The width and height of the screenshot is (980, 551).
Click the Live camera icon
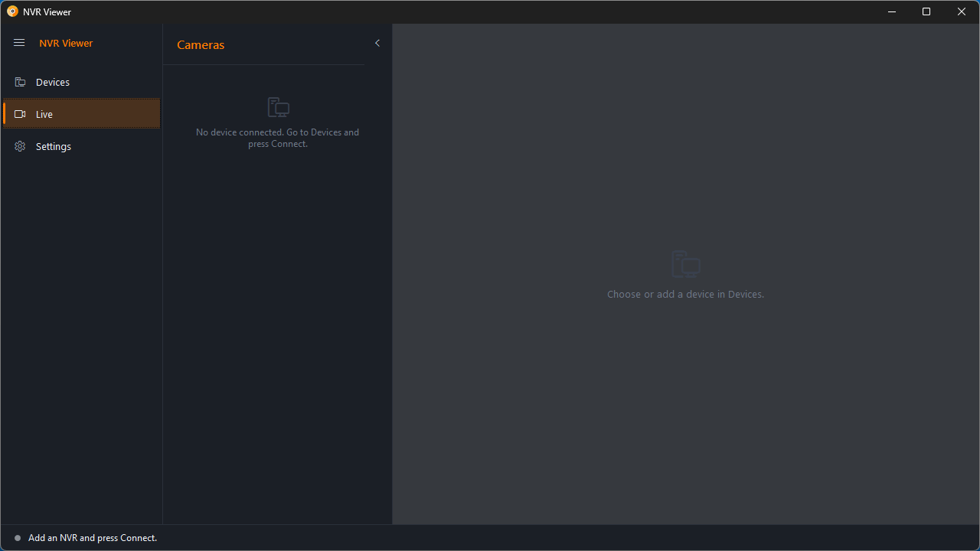[20, 114]
